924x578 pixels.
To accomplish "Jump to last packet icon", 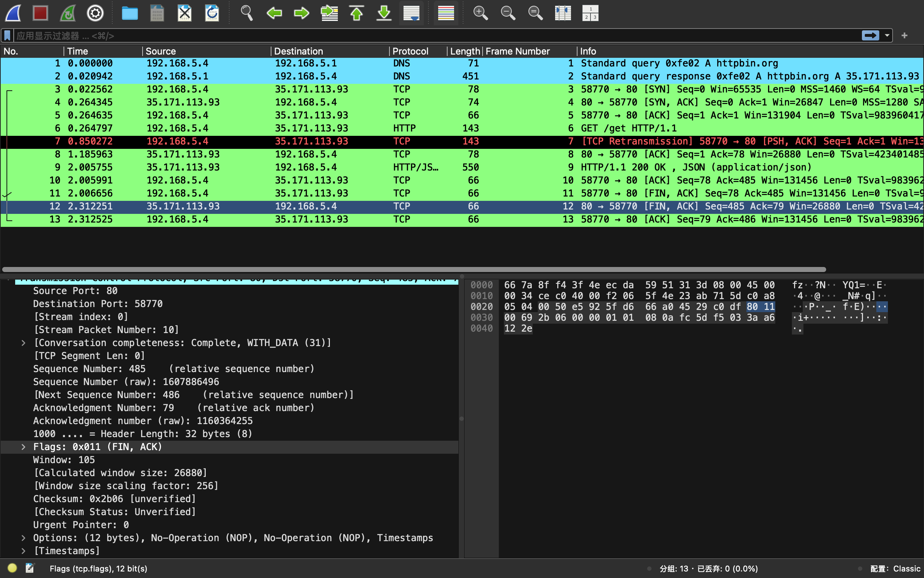I will [384, 13].
